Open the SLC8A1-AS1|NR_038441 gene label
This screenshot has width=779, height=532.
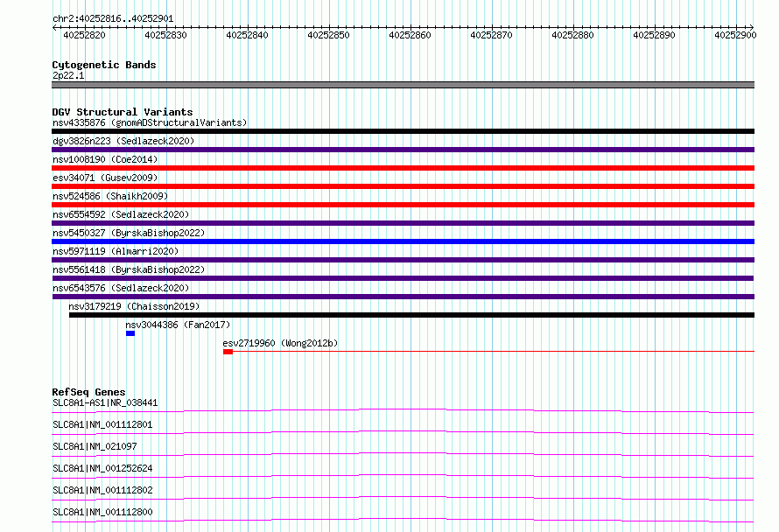click(105, 402)
